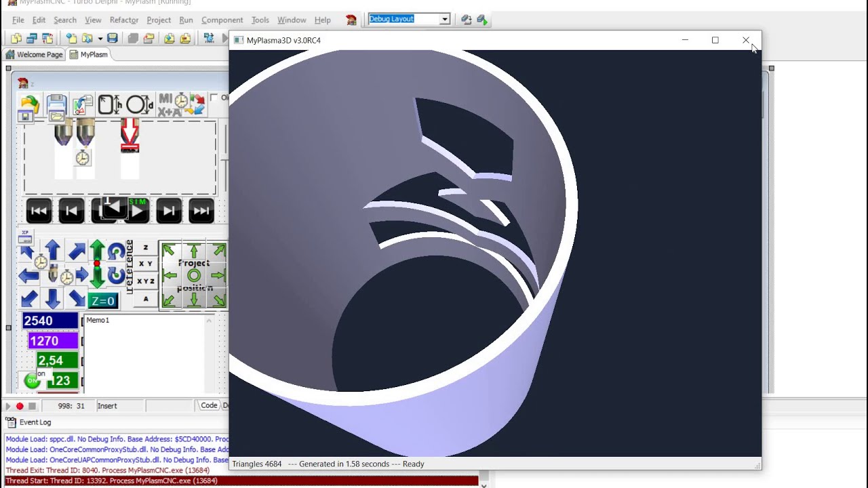Click the Z=0 button
The width and height of the screenshot is (868, 488).
(x=102, y=301)
